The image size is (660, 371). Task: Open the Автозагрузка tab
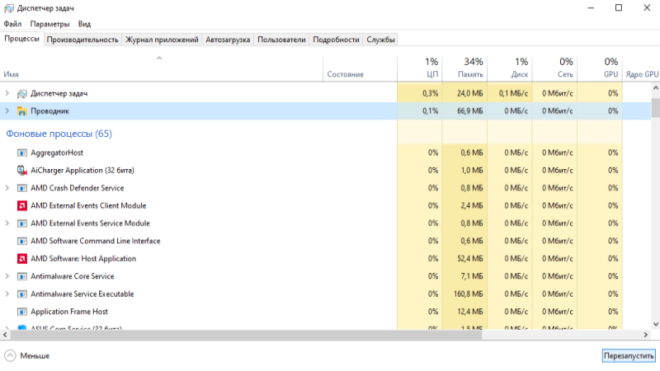point(228,40)
